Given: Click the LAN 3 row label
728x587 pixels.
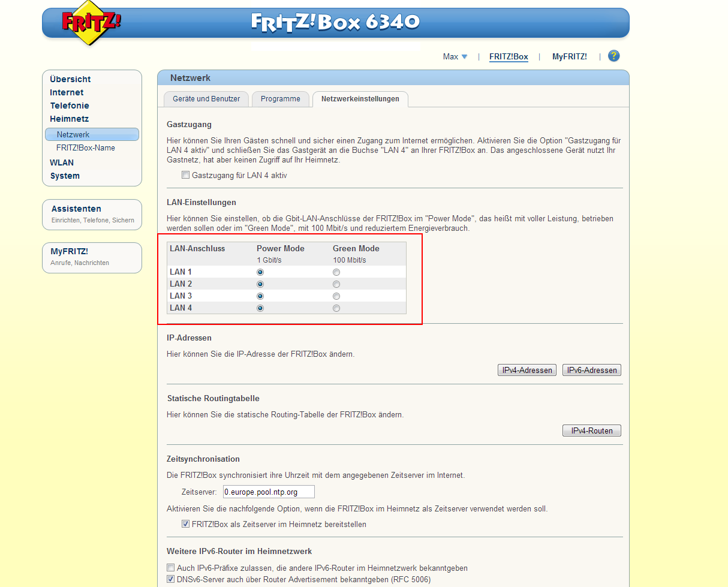Looking at the screenshot, I should [181, 296].
